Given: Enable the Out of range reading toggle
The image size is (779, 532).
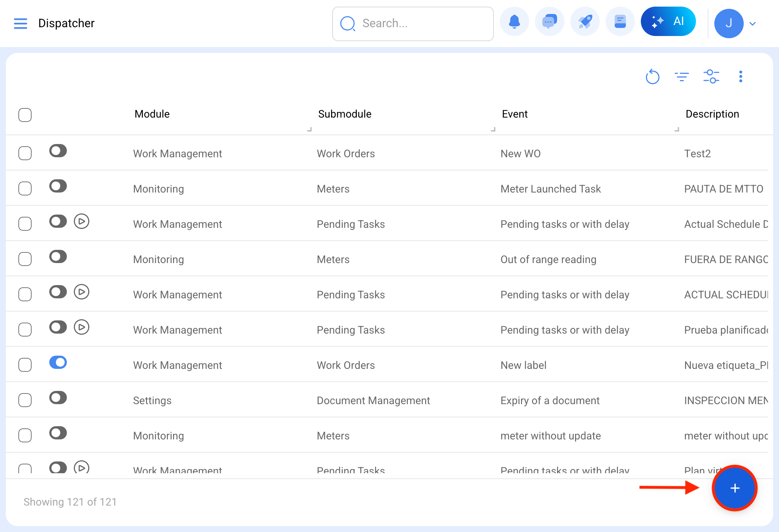Looking at the screenshot, I should click(x=58, y=256).
